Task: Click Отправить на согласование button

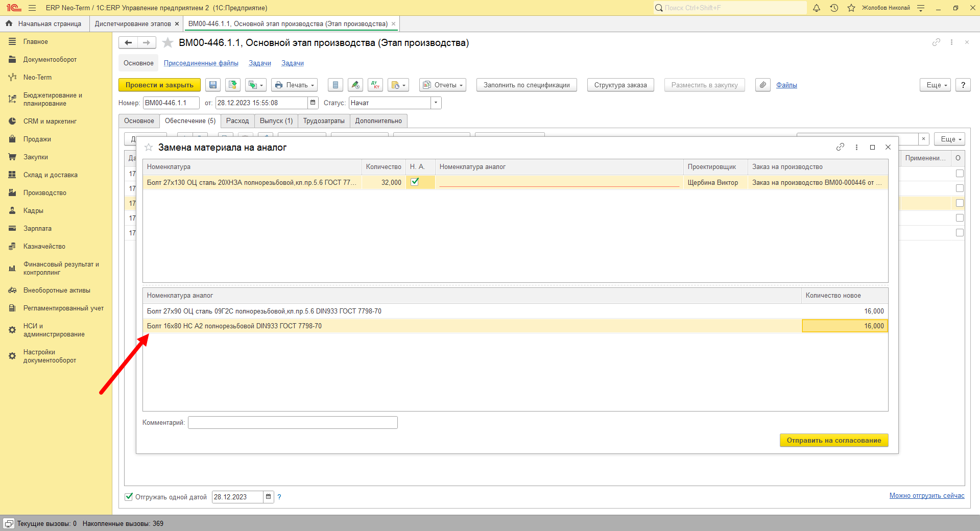Action: coord(834,440)
